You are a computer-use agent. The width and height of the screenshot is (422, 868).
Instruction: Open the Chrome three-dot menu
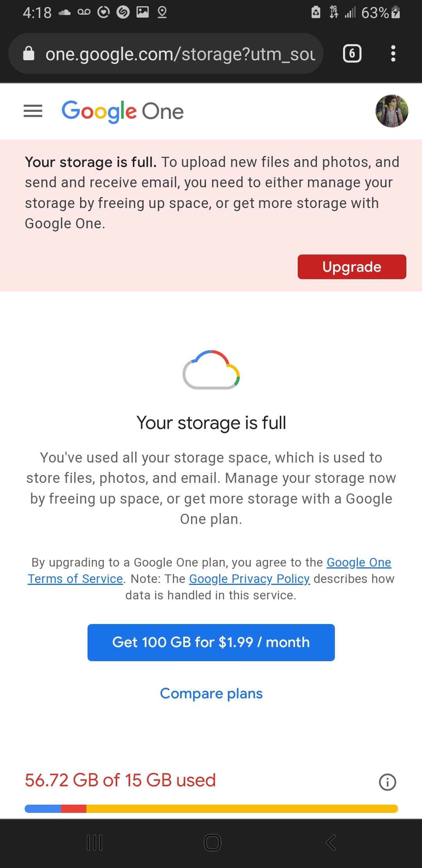(393, 54)
